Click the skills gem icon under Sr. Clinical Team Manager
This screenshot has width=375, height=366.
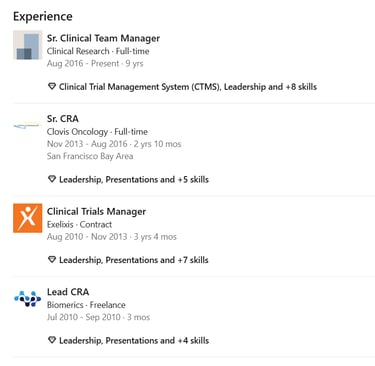coord(52,87)
